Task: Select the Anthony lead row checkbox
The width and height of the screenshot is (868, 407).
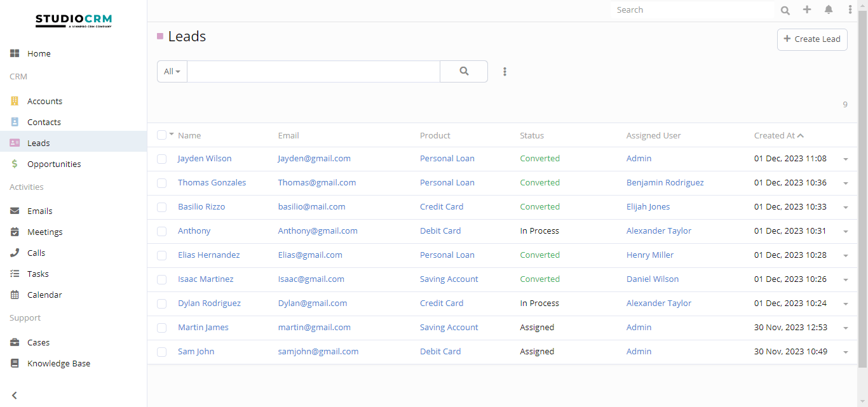Action: pos(162,231)
